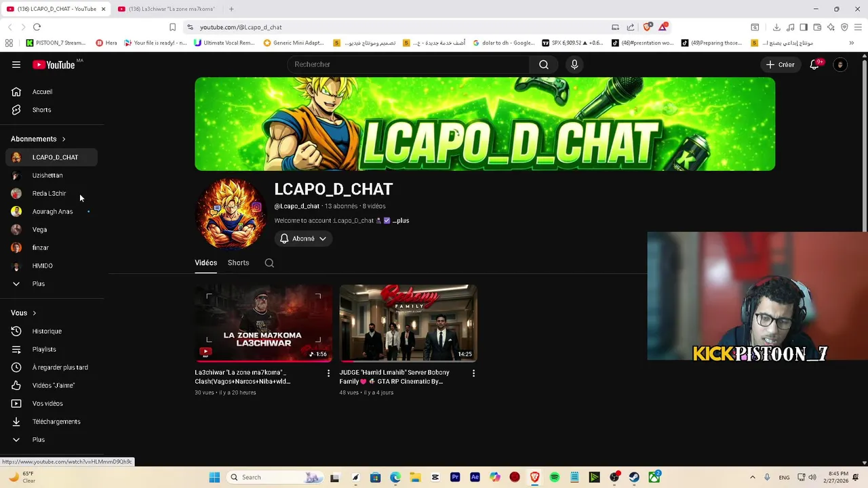This screenshot has height=488, width=868.
Task: Open LCAPO_D_CHAT subscription in sidebar
Action: [52, 157]
